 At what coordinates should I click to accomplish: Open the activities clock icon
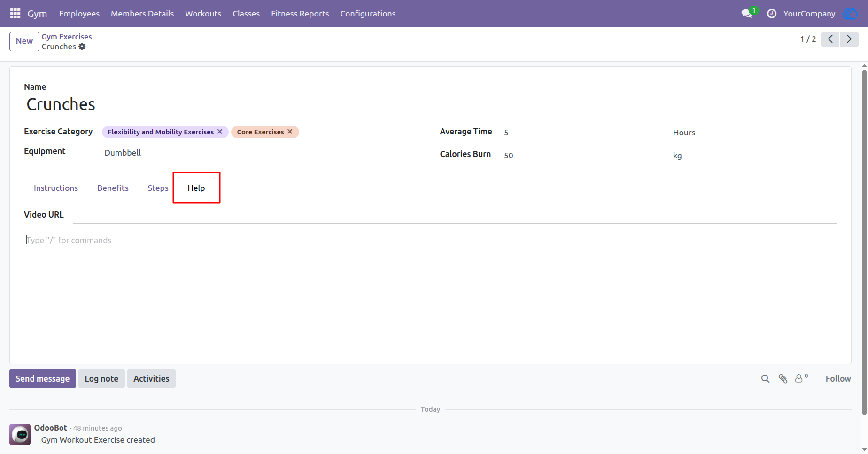[772, 14]
